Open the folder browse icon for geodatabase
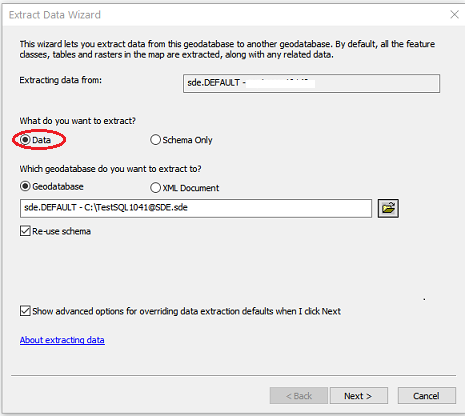465x416 pixels. (x=388, y=209)
